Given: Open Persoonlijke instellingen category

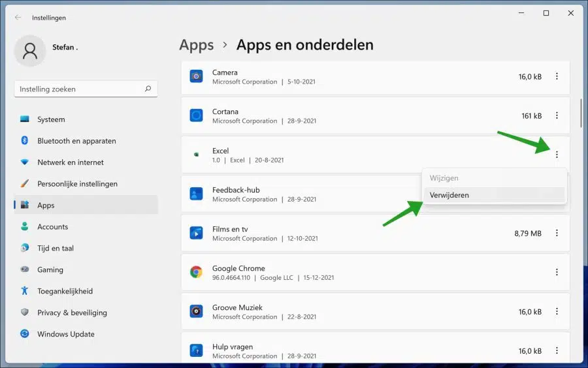Looking at the screenshot, I should click(x=86, y=184).
